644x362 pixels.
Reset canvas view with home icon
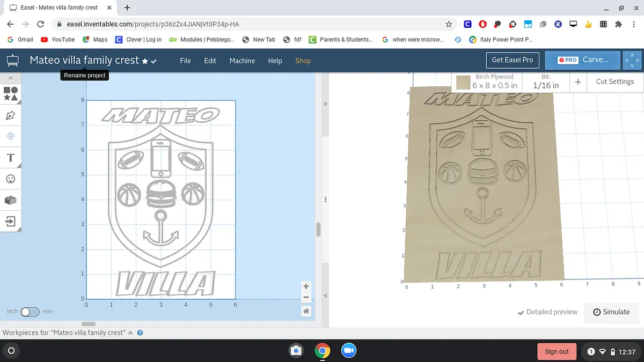click(x=306, y=311)
